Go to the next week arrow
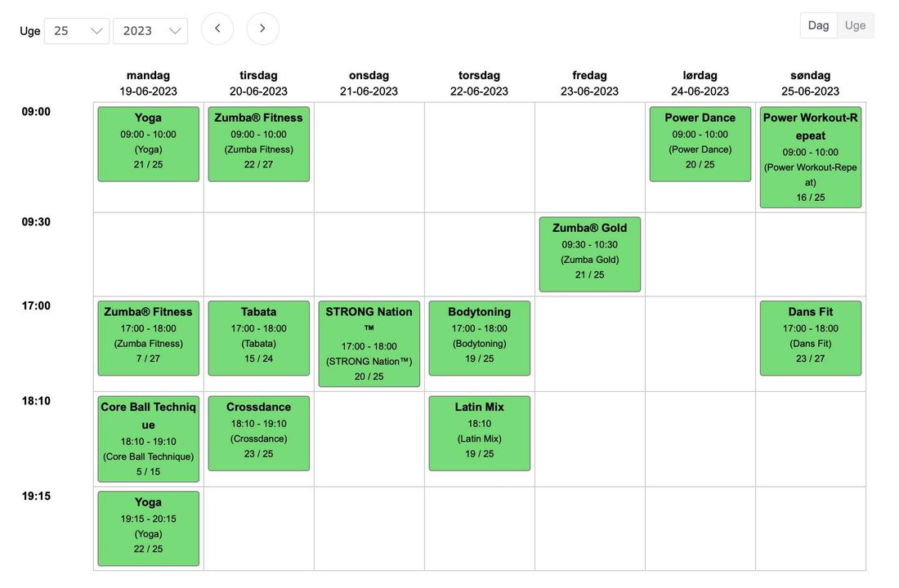 click(x=262, y=29)
